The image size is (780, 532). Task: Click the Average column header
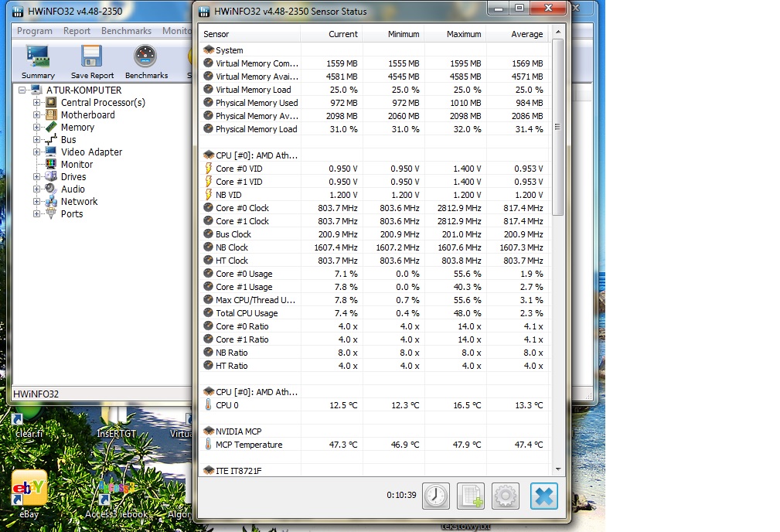point(516,34)
